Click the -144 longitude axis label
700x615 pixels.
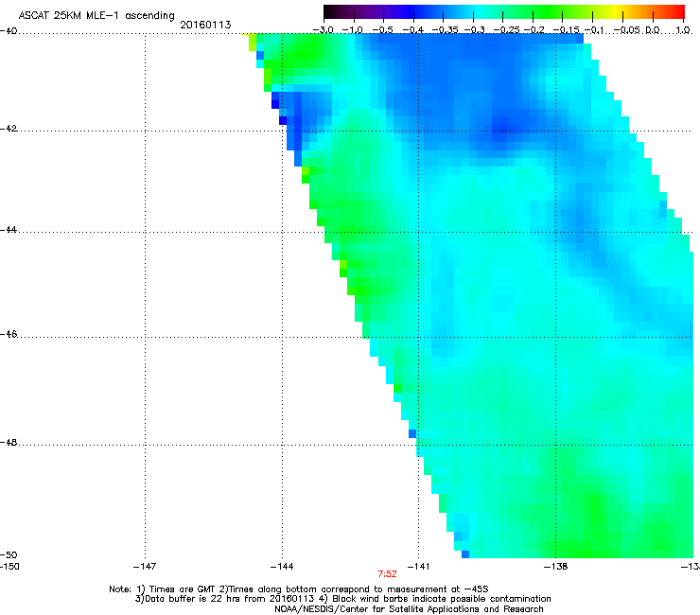pyautogui.click(x=282, y=567)
